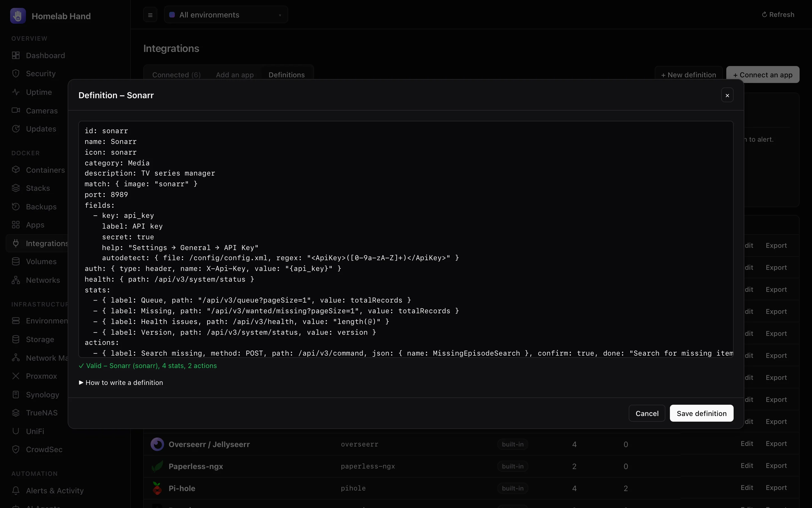This screenshot has width=812, height=508.
Task: Open Apps grid icon
Action: point(16,225)
